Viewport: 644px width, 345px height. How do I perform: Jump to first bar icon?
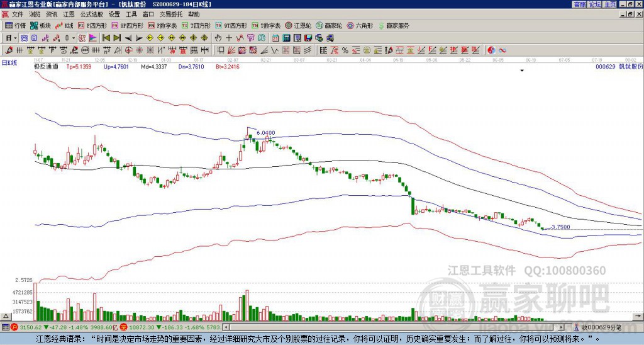(106, 38)
